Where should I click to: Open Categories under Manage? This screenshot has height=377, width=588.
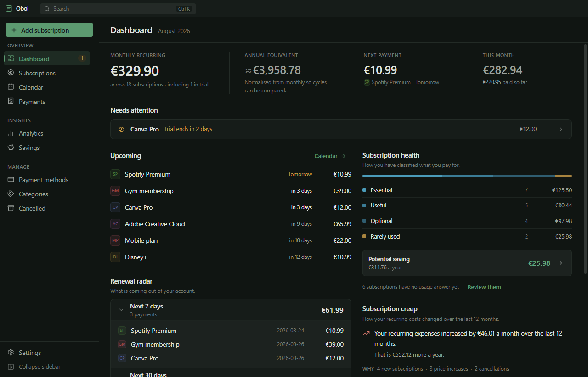[47, 194]
